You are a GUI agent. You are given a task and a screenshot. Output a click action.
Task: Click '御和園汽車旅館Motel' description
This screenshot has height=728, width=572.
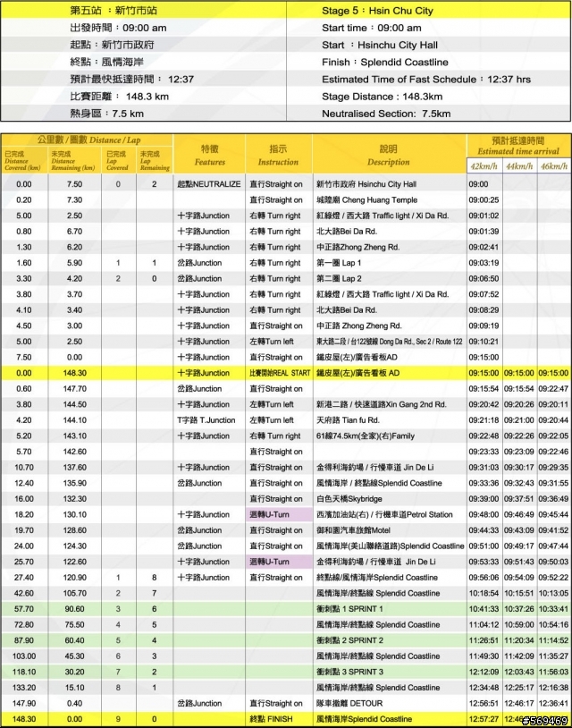(353, 530)
